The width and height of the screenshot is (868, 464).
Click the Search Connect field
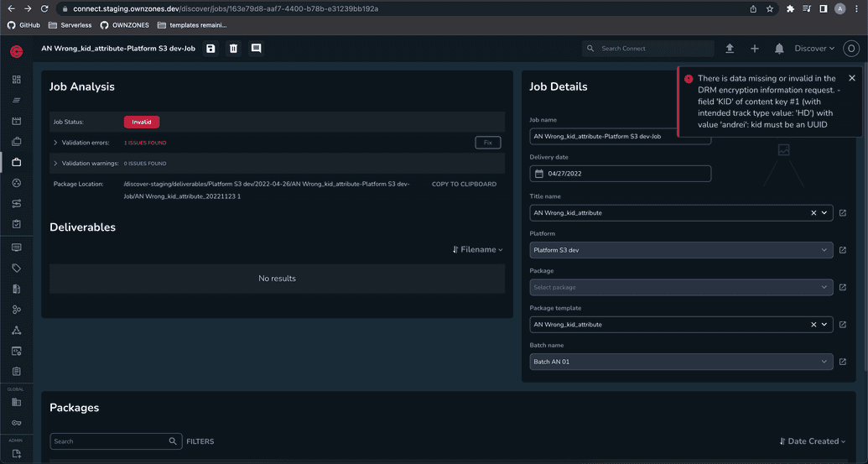648,49
